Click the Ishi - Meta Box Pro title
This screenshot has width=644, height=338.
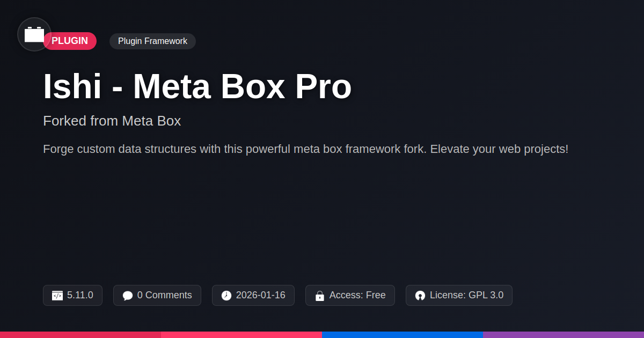point(197,86)
